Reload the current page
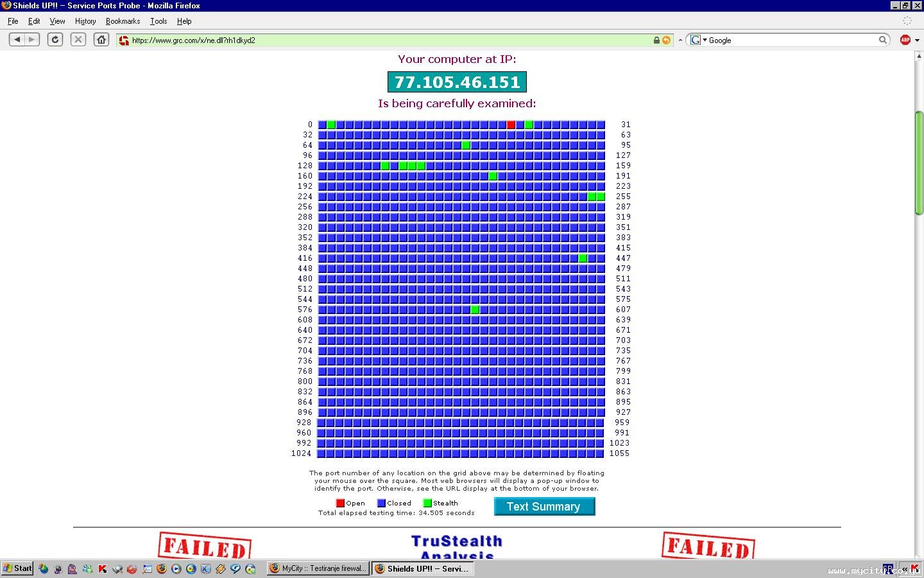Image resolution: width=924 pixels, height=578 pixels. pyautogui.click(x=55, y=40)
